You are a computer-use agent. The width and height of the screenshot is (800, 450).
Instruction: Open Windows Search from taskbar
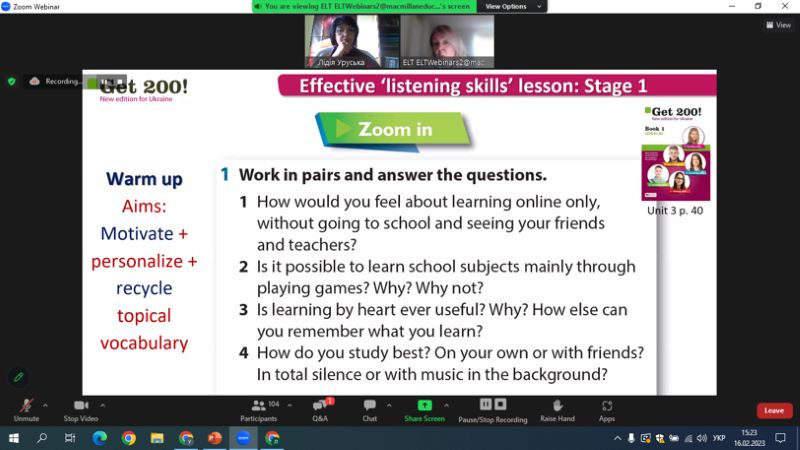(42, 438)
